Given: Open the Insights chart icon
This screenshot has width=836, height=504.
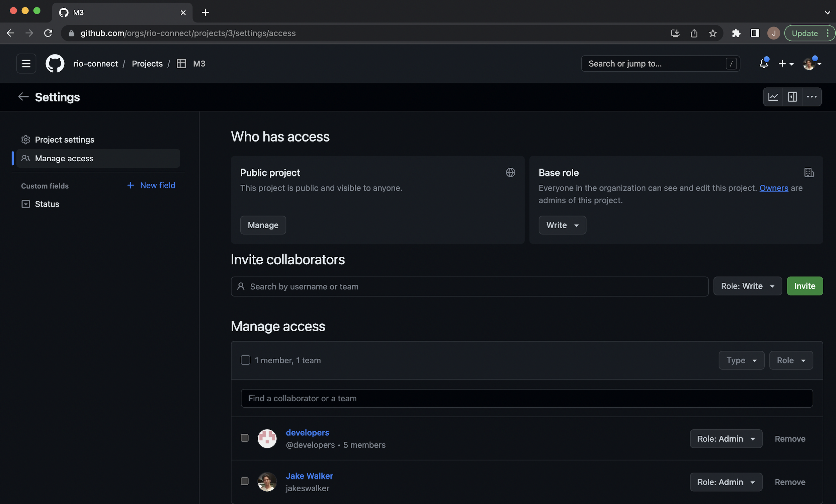Looking at the screenshot, I should (x=773, y=97).
